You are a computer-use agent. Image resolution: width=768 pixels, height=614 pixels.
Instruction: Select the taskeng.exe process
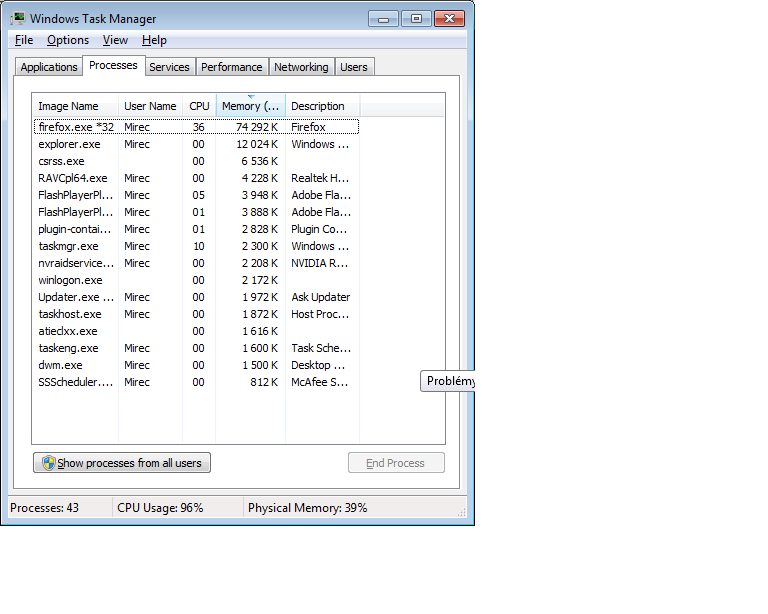196,348
